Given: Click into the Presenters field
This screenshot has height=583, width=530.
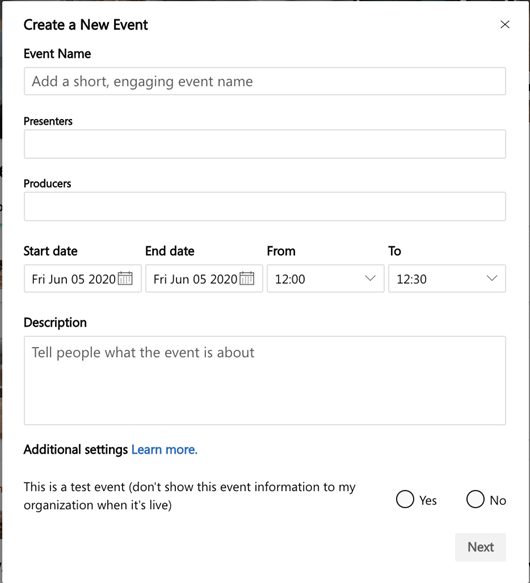Looking at the screenshot, I should [265, 144].
